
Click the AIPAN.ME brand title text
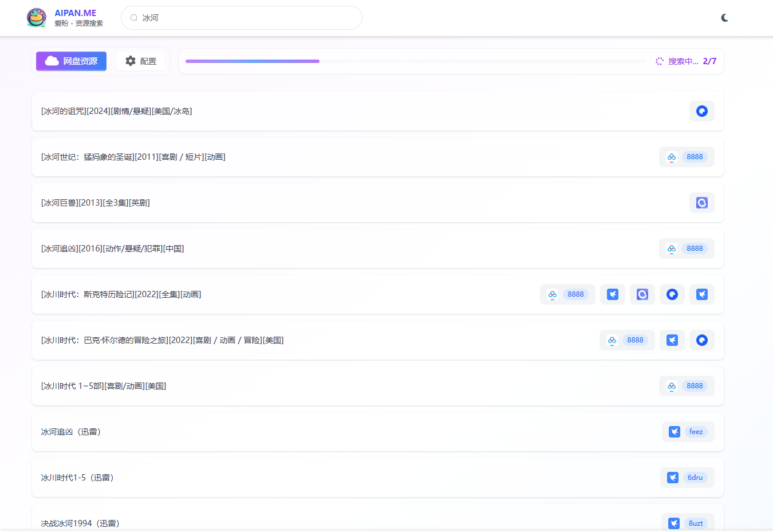point(76,13)
